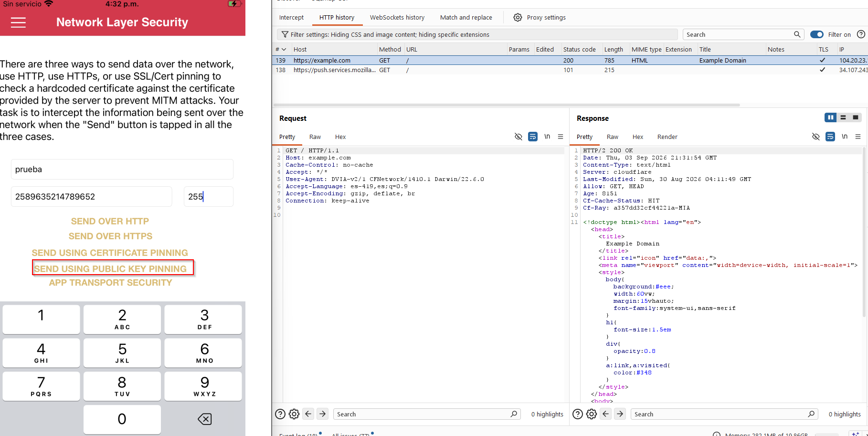The image size is (868, 436).
Task: Click the # column sort arrow
Action: (x=284, y=49)
